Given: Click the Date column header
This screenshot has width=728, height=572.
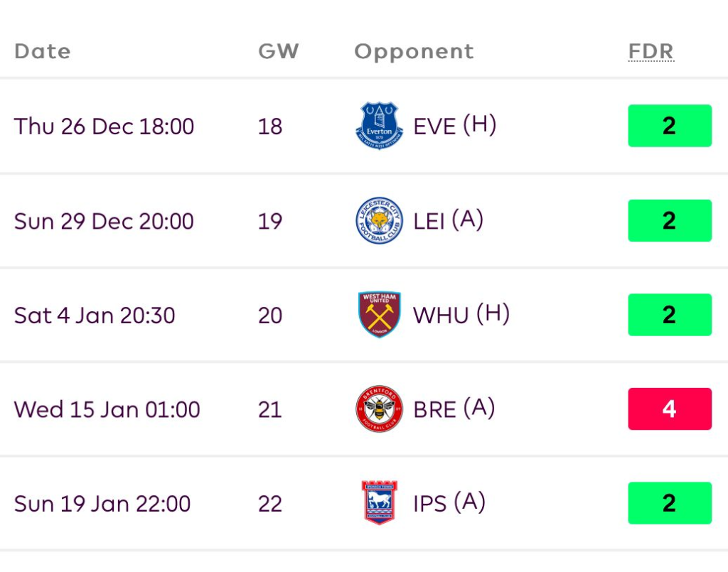Looking at the screenshot, I should point(42,51).
